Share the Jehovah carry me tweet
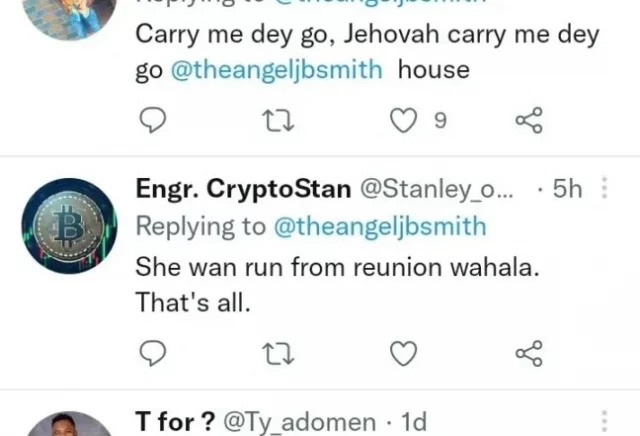Viewport: 640px width, 436px height. pos(528,122)
